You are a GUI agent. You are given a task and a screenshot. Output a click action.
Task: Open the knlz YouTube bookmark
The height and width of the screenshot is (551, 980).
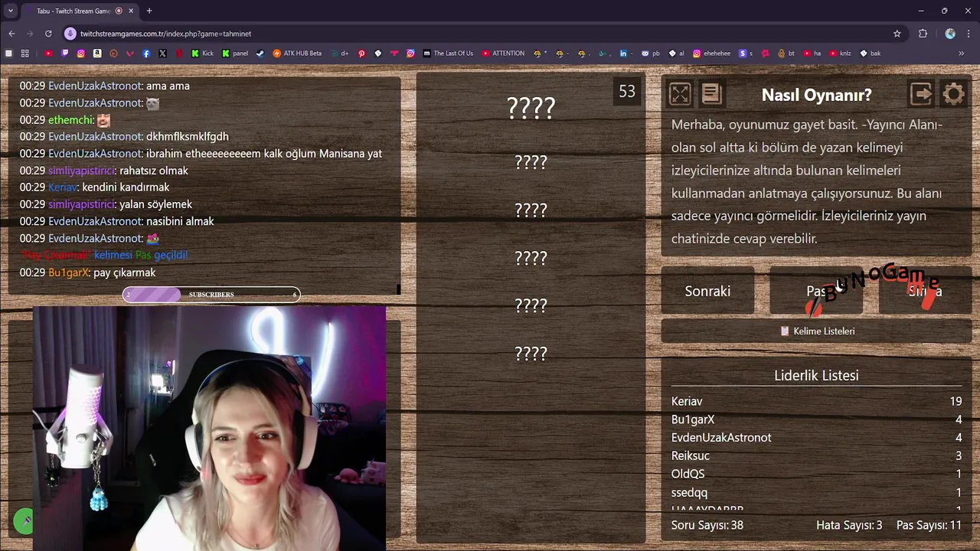pyautogui.click(x=839, y=54)
